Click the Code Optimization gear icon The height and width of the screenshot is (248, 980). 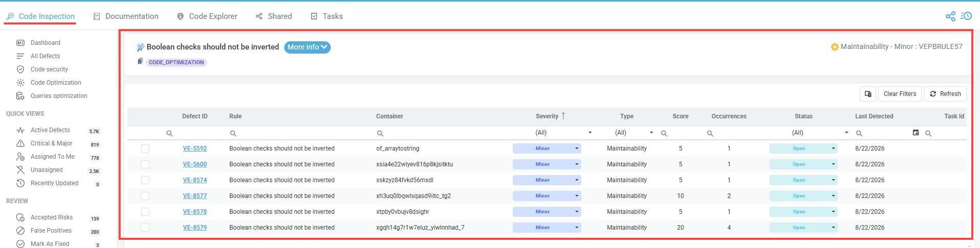pos(20,83)
